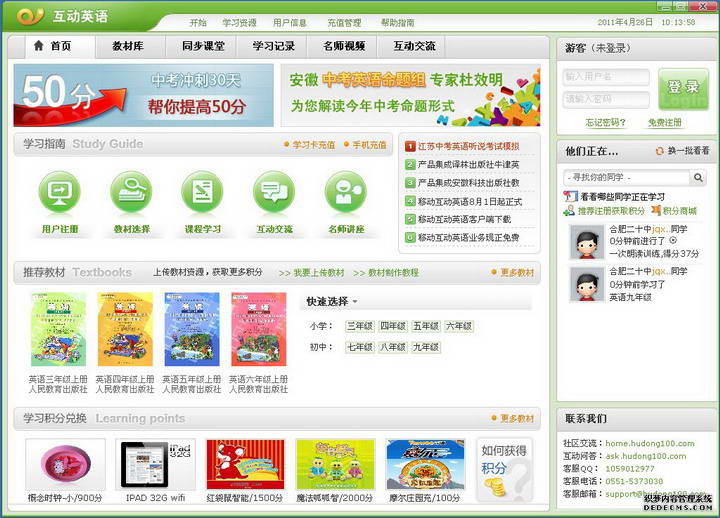Open the 用户信息 menu
This screenshot has width=720, height=518.
[x=290, y=23]
